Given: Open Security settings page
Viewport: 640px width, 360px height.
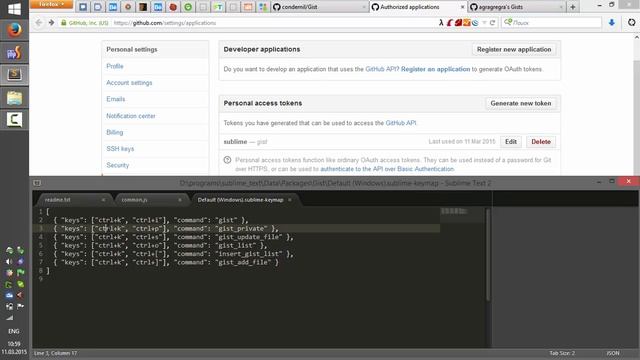Looking at the screenshot, I should 118,165.
